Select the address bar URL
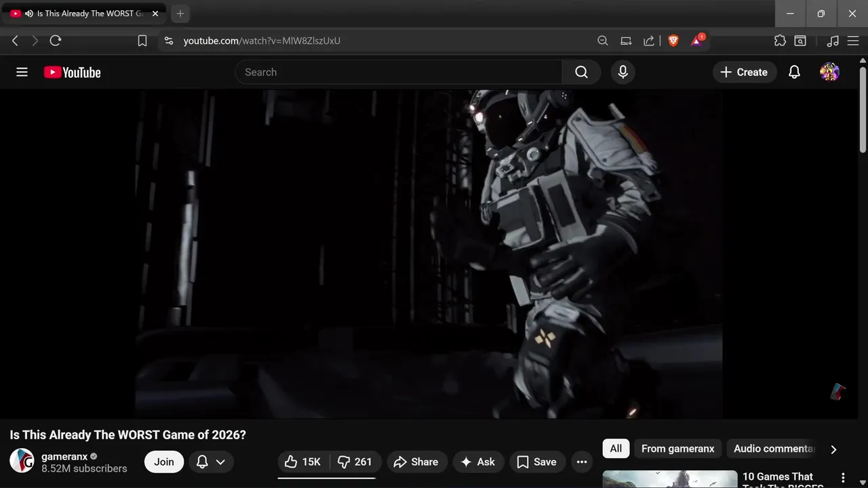This screenshot has height=488, width=868. [x=262, y=41]
